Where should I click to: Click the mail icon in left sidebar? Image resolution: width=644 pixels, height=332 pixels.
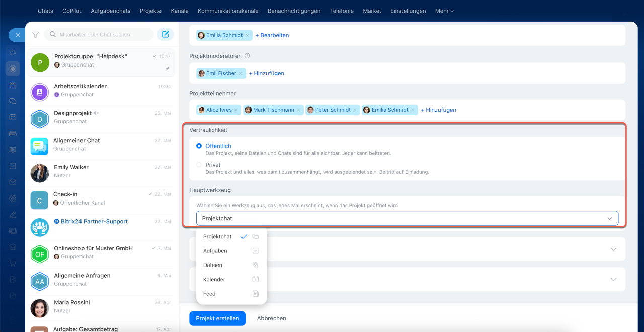pyautogui.click(x=13, y=182)
